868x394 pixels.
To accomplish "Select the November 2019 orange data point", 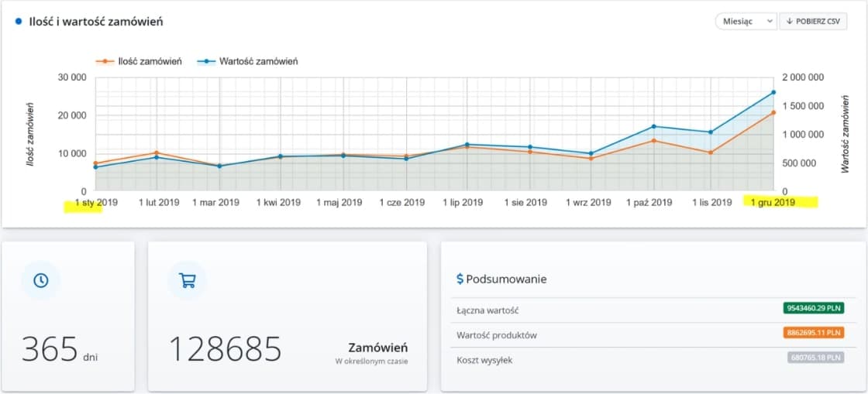I will coord(711,152).
